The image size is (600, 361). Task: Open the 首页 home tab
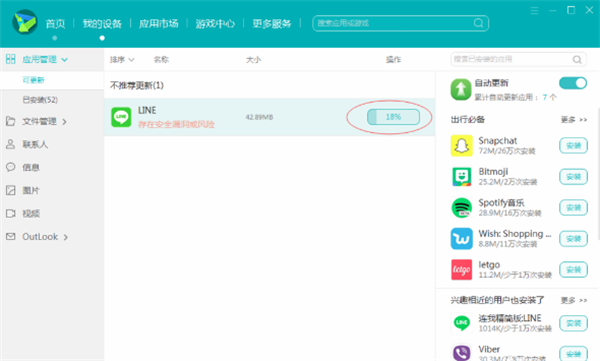click(55, 24)
